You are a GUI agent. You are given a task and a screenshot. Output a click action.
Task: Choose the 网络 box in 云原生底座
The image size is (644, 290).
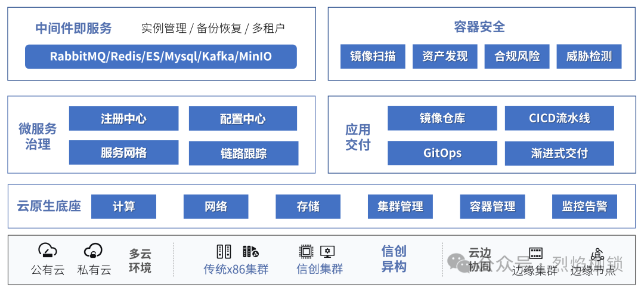coord(216,206)
